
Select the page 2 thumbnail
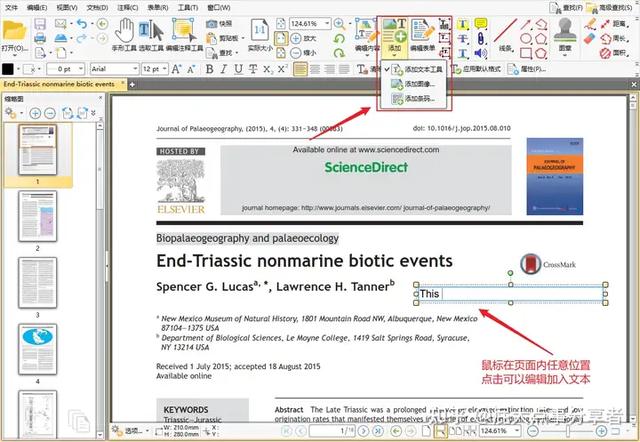38,216
